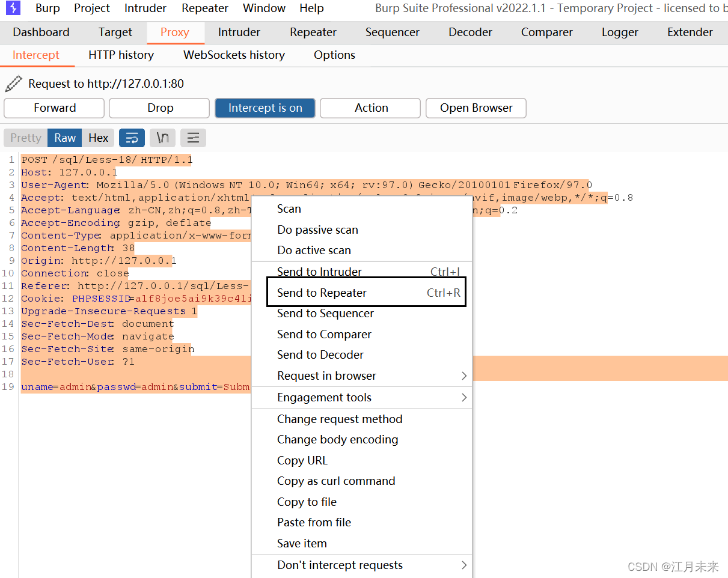Open the WebSockets history sub-tab
This screenshot has width=728, height=578.
(234, 55)
